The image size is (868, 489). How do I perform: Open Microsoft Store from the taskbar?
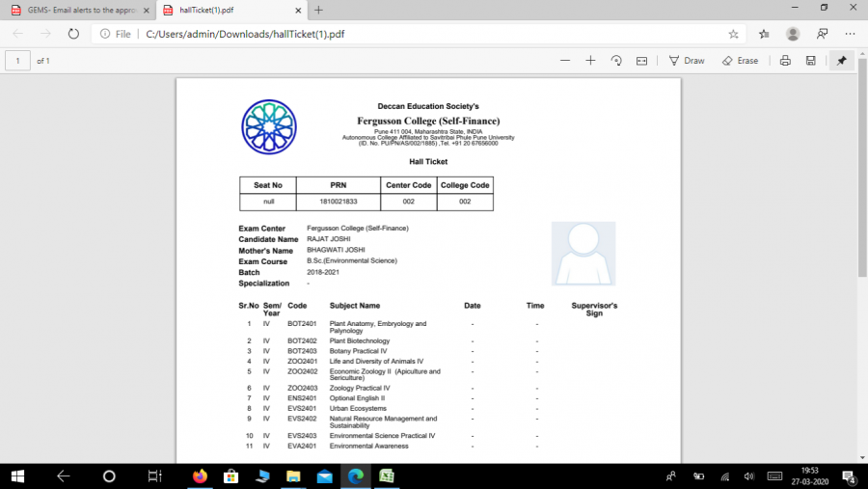pos(231,476)
